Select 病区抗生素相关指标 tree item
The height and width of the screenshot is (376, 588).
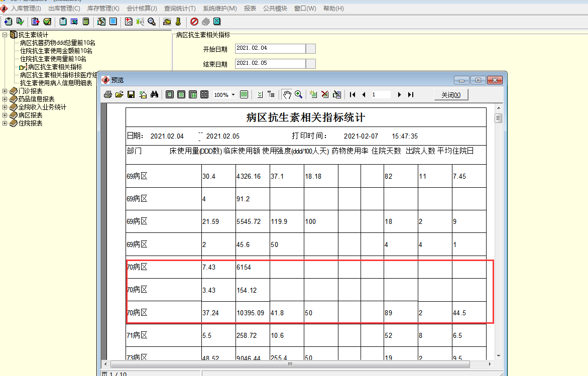[x=55, y=67]
